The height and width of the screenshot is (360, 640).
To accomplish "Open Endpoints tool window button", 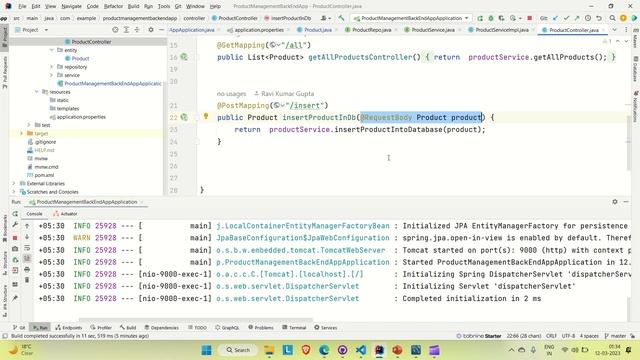I will (69, 327).
